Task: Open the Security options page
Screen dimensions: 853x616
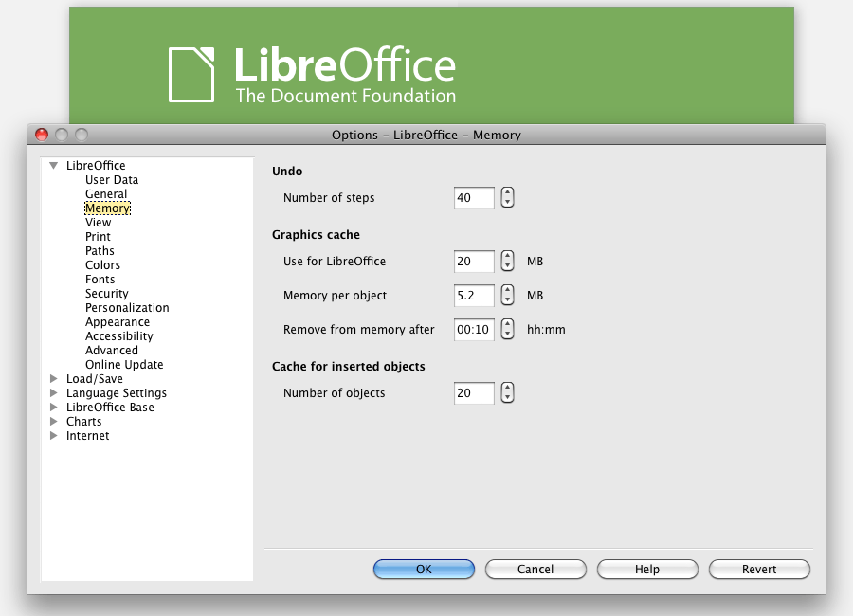Action: click(x=106, y=293)
